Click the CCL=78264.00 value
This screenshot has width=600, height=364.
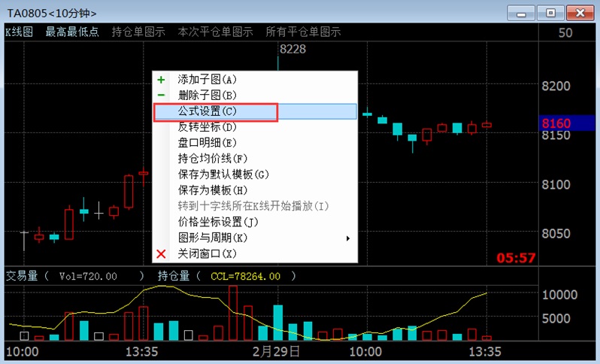245,276
